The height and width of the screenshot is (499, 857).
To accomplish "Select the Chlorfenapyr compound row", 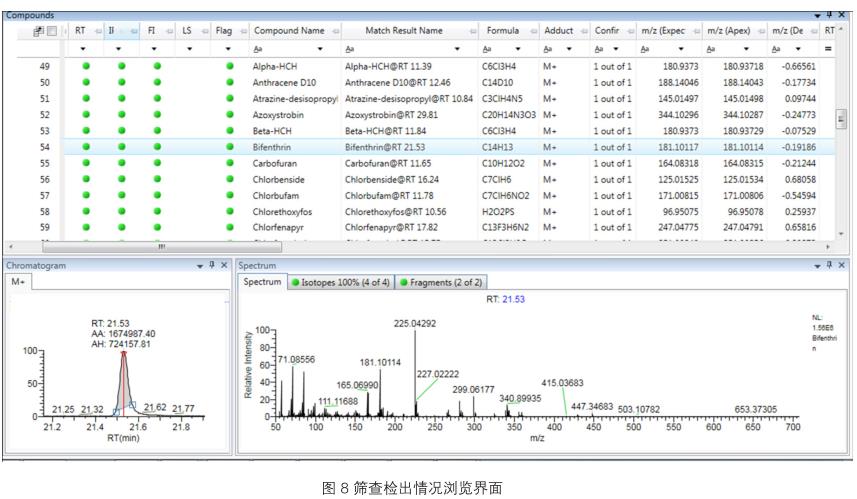I will (x=289, y=226).
